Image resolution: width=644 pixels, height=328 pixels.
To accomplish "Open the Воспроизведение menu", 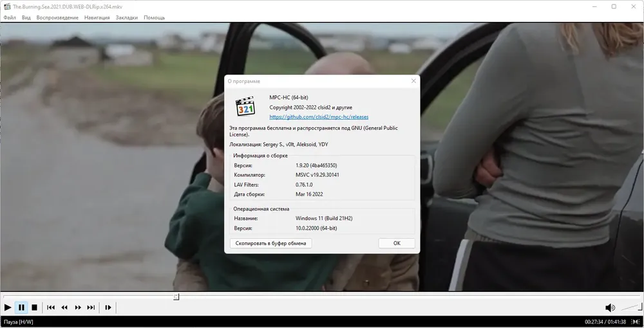I will click(57, 17).
